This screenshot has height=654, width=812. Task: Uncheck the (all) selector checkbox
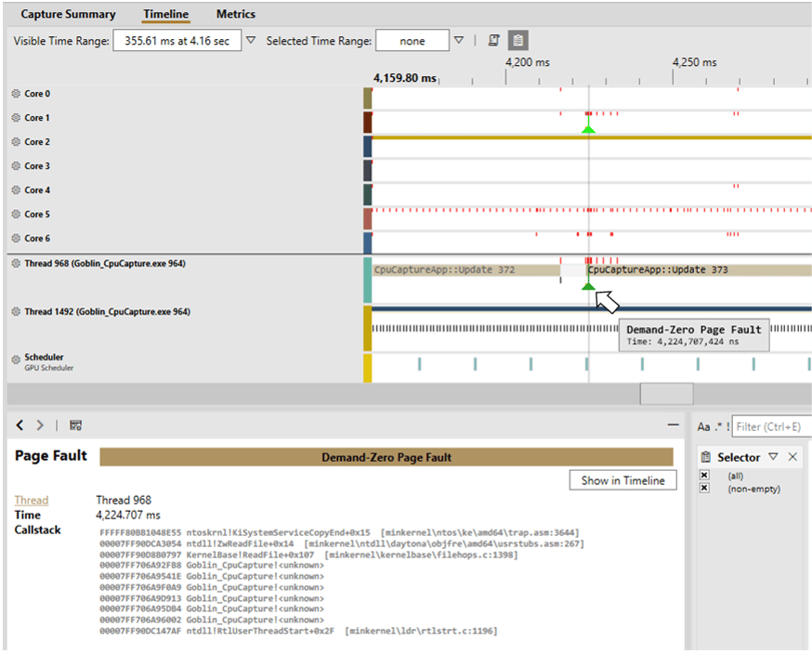(704, 476)
